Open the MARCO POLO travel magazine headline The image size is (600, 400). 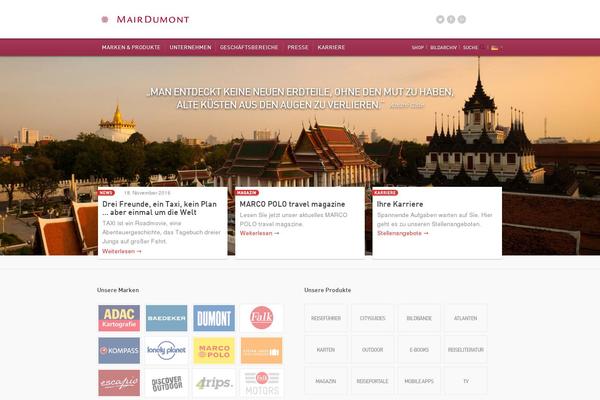pos(292,204)
